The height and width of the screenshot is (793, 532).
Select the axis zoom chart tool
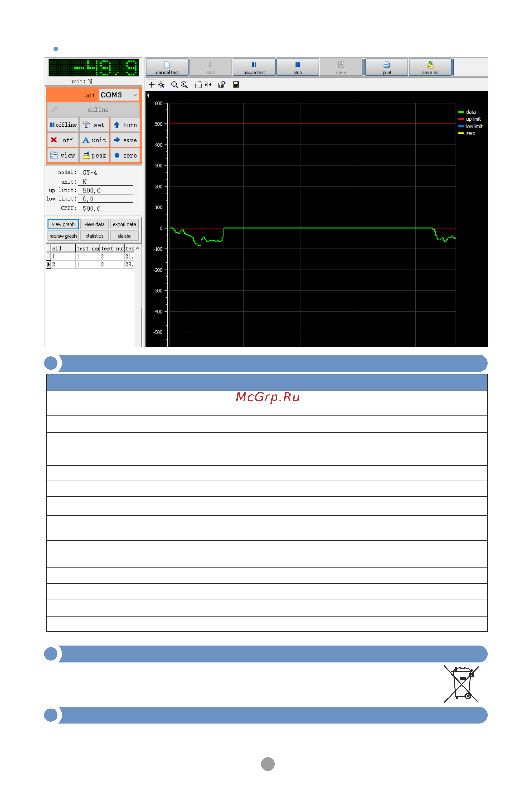point(161,84)
